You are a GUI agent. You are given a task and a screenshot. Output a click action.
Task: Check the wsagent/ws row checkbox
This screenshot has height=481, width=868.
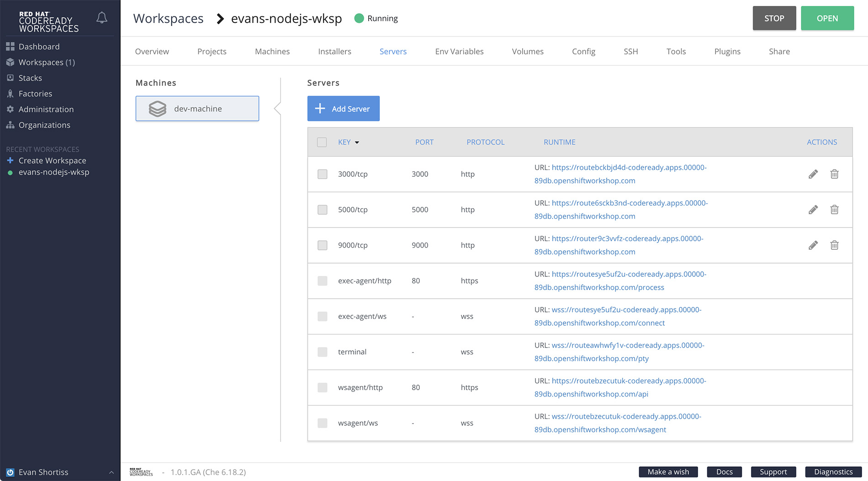323,423
